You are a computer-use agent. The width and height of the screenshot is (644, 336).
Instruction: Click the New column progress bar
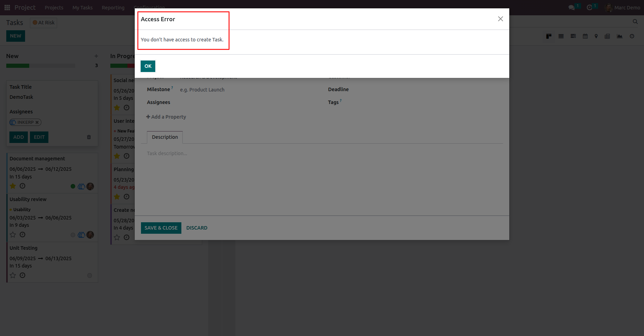tap(41, 66)
